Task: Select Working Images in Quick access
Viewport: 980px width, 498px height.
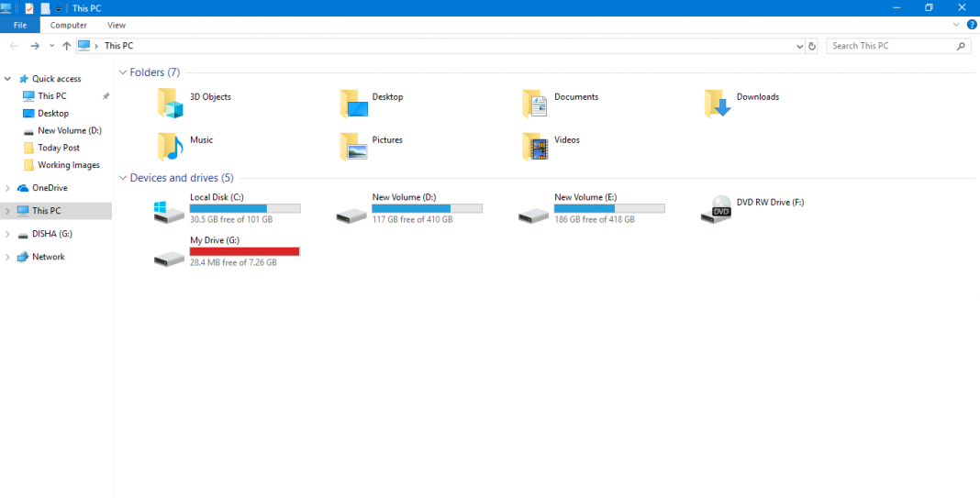Action: pos(68,165)
